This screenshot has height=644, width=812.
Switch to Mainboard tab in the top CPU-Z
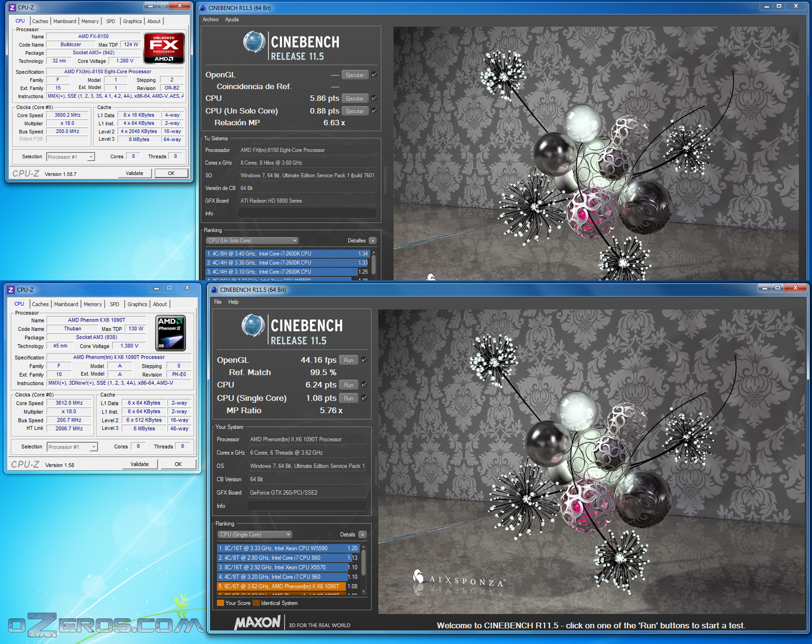[x=65, y=21]
